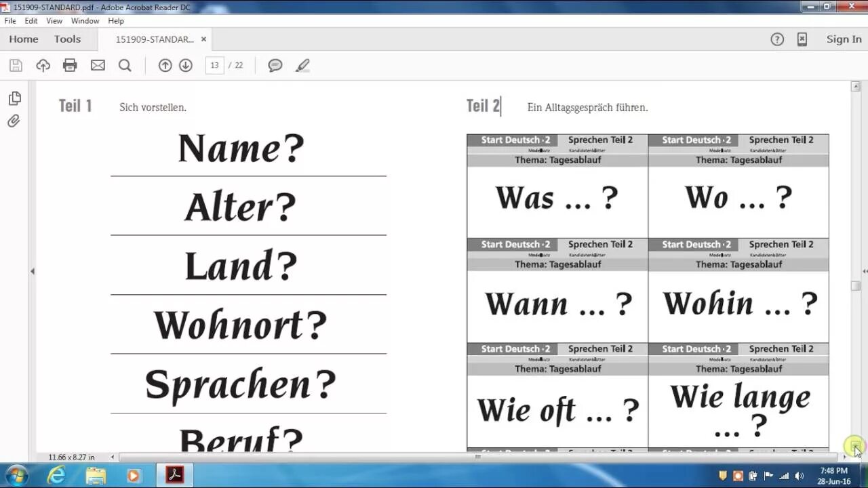868x488 pixels.
Task: Open the Edit menu
Action: click(31, 21)
